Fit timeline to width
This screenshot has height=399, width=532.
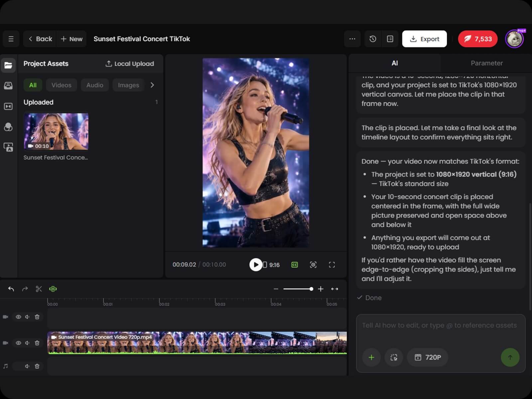[x=334, y=289]
